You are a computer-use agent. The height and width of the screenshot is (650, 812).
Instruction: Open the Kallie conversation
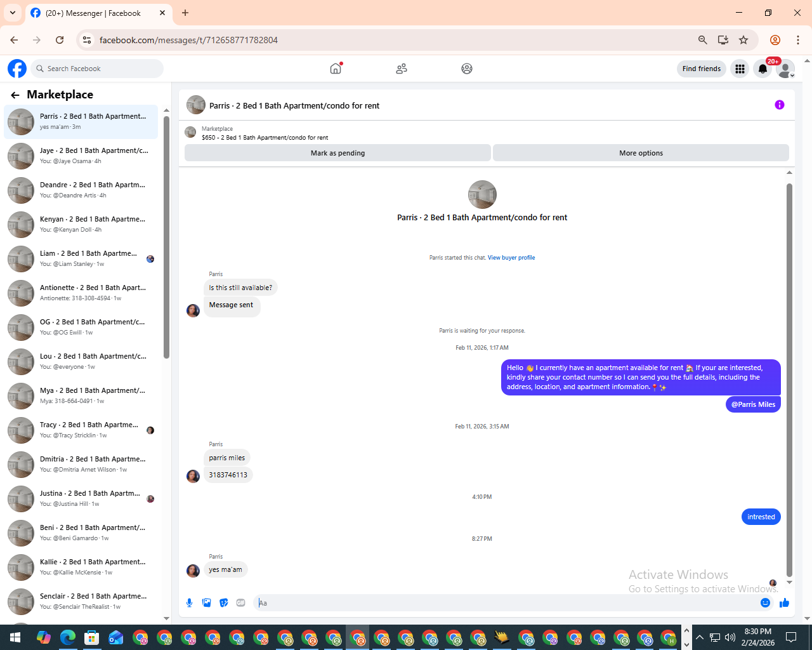(81, 567)
